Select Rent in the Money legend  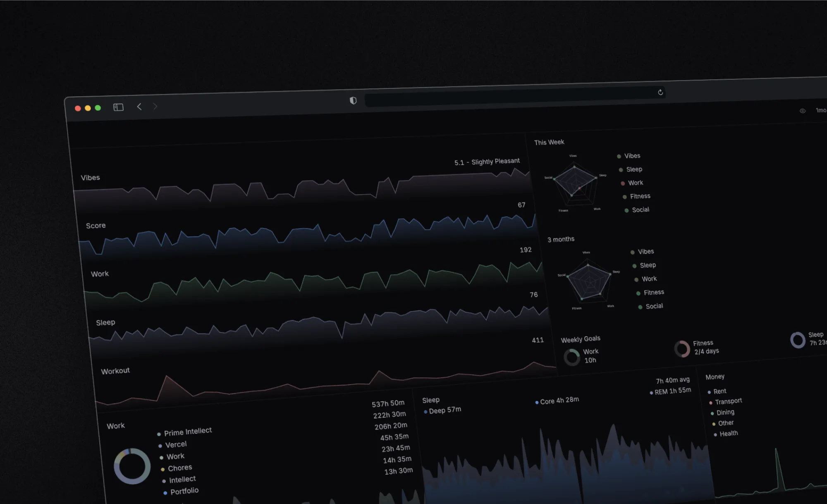pos(717,391)
